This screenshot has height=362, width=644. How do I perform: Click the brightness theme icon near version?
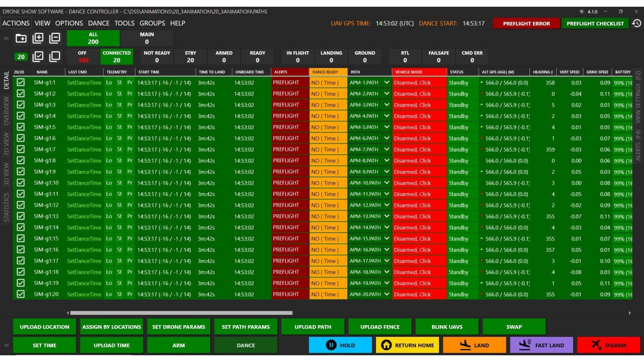tap(582, 12)
